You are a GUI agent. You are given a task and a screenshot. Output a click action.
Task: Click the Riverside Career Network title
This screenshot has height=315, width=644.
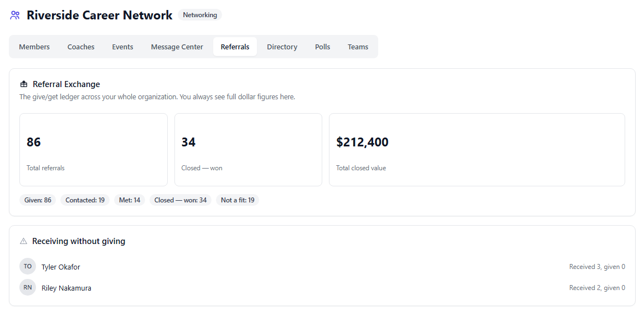(x=99, y=16)
